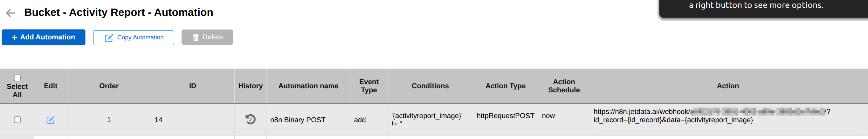Viewport: 868px width, 139px height.
Task: Click the Event Type column header
Action: pyautogui.click(x=369, y=86)
